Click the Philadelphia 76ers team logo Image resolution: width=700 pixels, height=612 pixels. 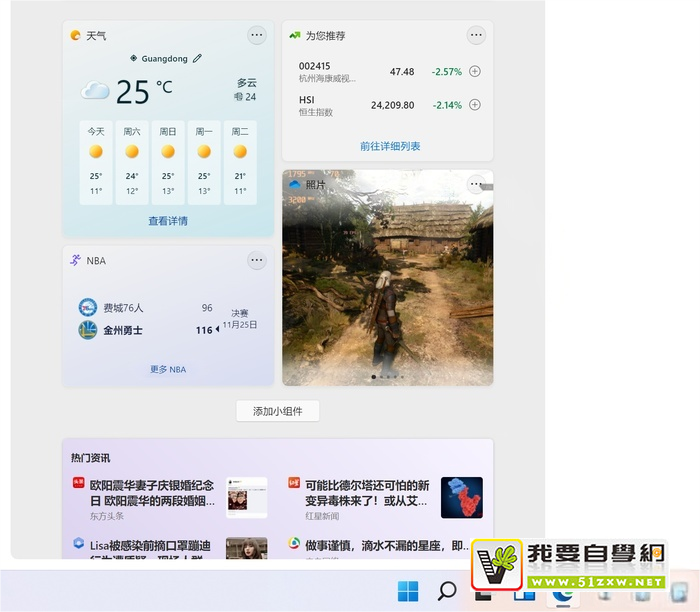88,307
